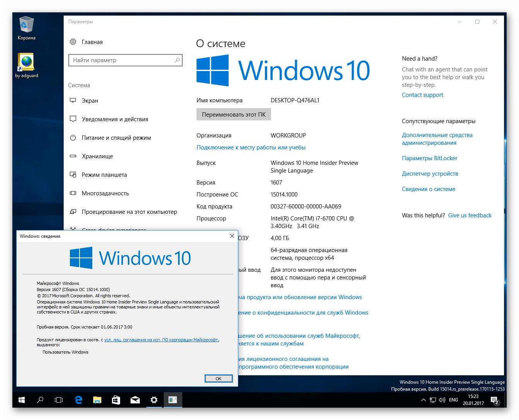Select the Питание и спящий режим icon
Image resolution: width=519 pixels, height=420 pixels.
click(73, 137)
